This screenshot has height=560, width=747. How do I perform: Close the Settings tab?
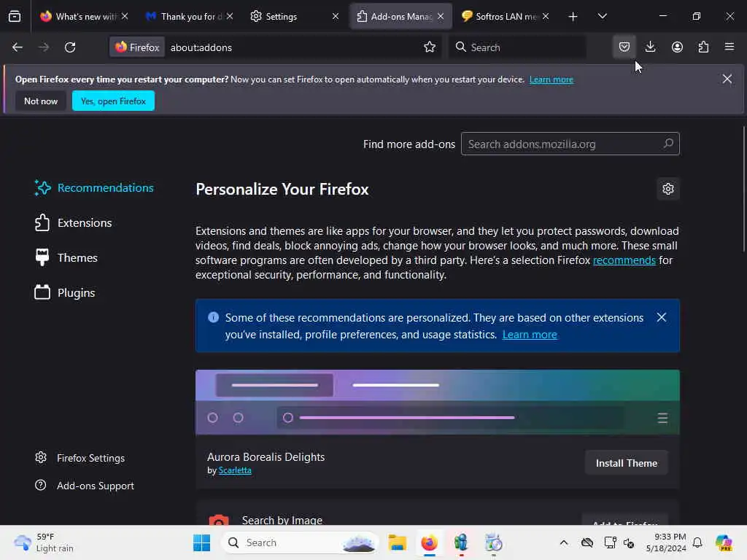click(336, 17)
